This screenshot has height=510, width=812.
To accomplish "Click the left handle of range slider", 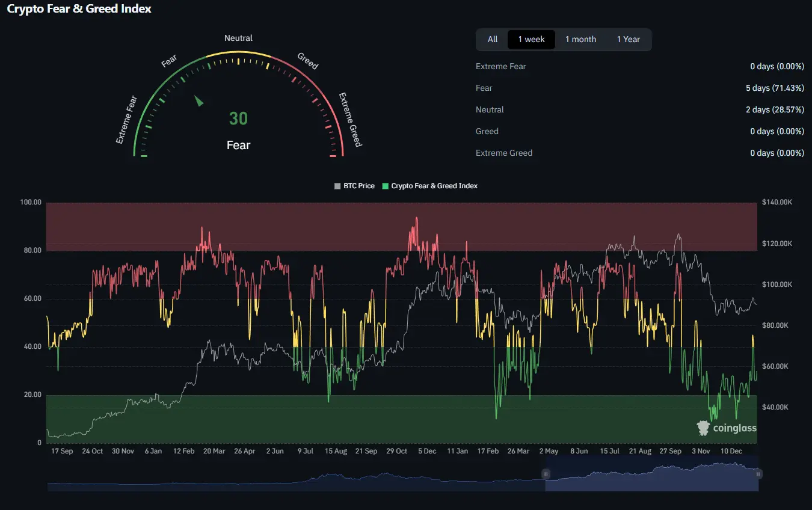I will [x=546, y=474].
